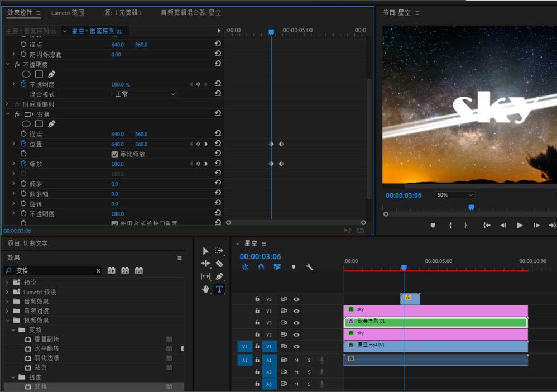
Task: Mute audio track A1
Action: coord(296,360)
